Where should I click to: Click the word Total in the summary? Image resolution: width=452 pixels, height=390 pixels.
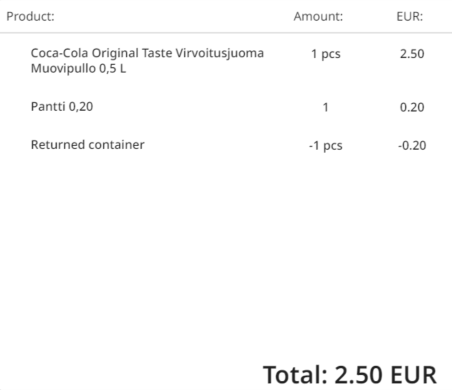(296, 375)
